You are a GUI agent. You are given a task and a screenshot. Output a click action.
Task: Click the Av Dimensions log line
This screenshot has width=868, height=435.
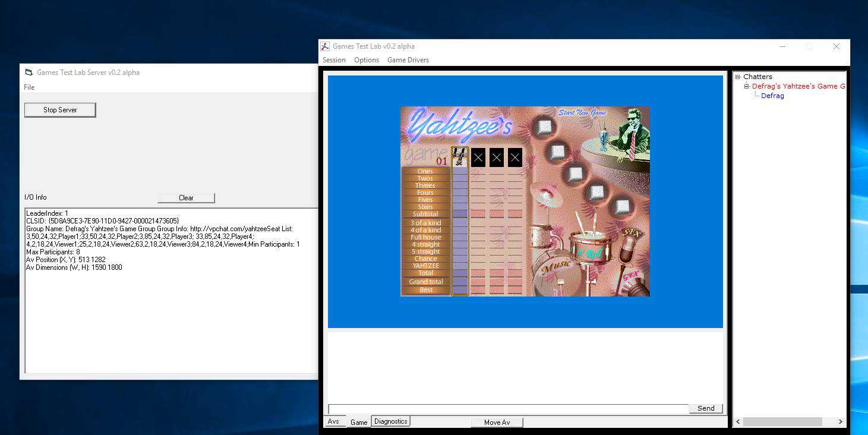[74, 267]
